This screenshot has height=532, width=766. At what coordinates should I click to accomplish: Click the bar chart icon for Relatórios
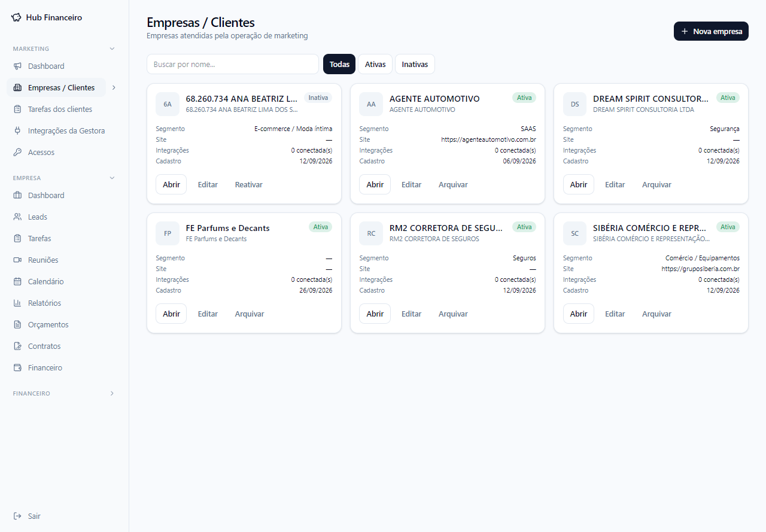click(x=17, y=303)
